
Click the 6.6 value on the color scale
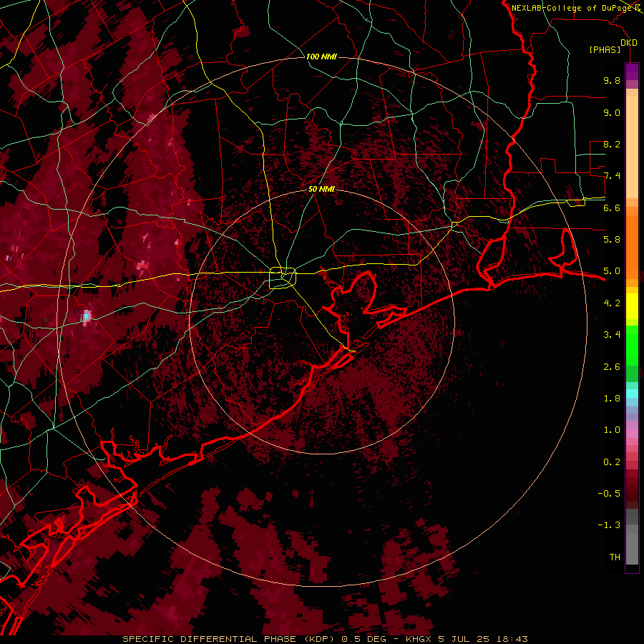612,208
